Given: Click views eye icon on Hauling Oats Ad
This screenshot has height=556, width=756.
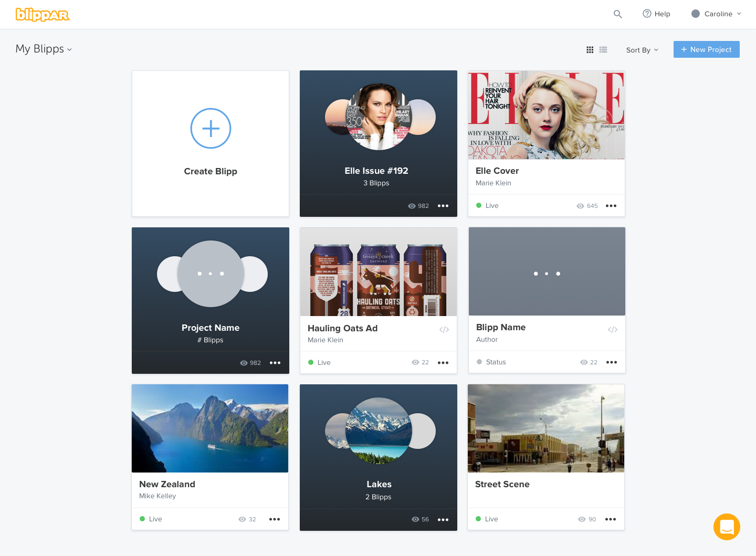Looking at the screenshot, I should [416, 362].
